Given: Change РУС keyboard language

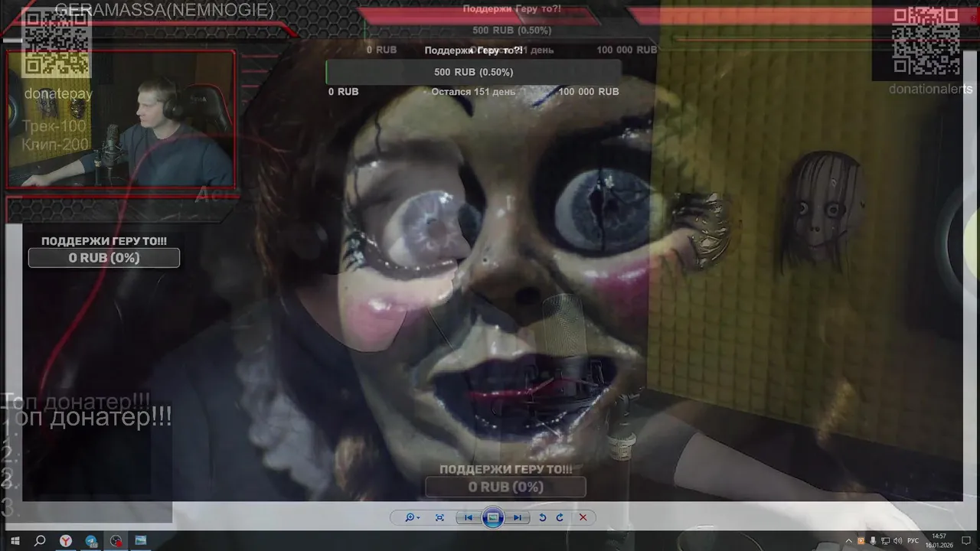Looking at the screenshot, I should 913,541.
